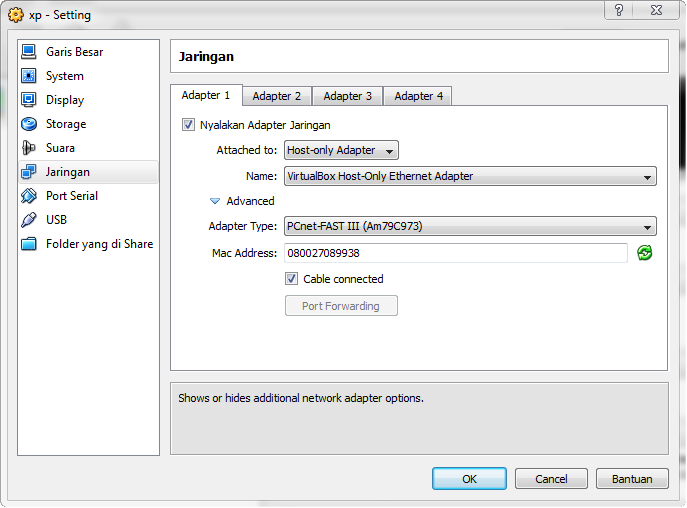Uncheck the Cable connected checkbox

tap(292, 279)
